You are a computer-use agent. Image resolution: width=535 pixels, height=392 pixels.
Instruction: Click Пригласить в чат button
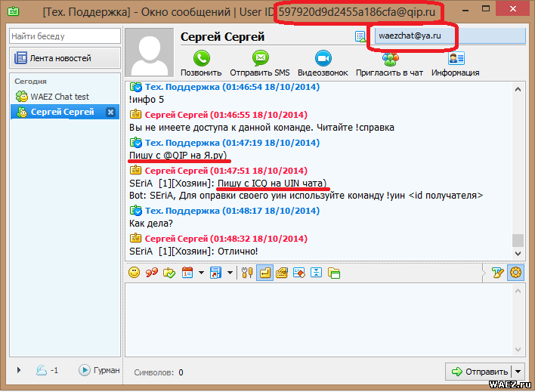pyautogui.click(x=390, y=63)
